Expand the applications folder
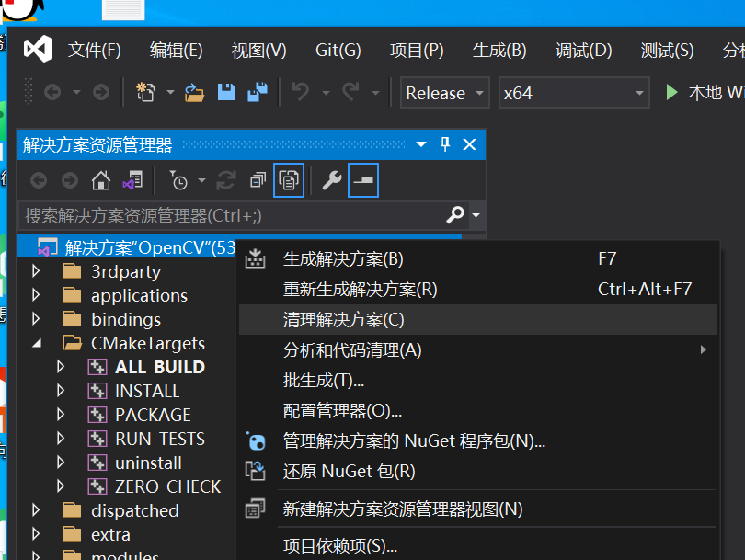745x560 pixels. [x=36, y=295]
